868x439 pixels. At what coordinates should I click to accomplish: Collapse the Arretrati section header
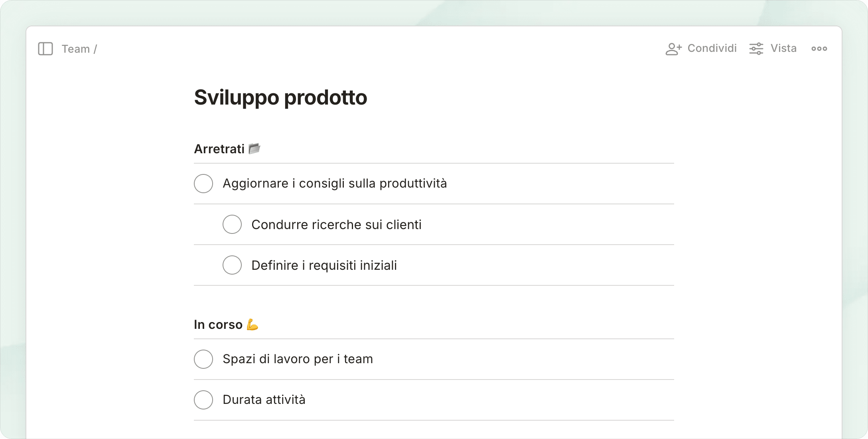(x=219, y=149)
